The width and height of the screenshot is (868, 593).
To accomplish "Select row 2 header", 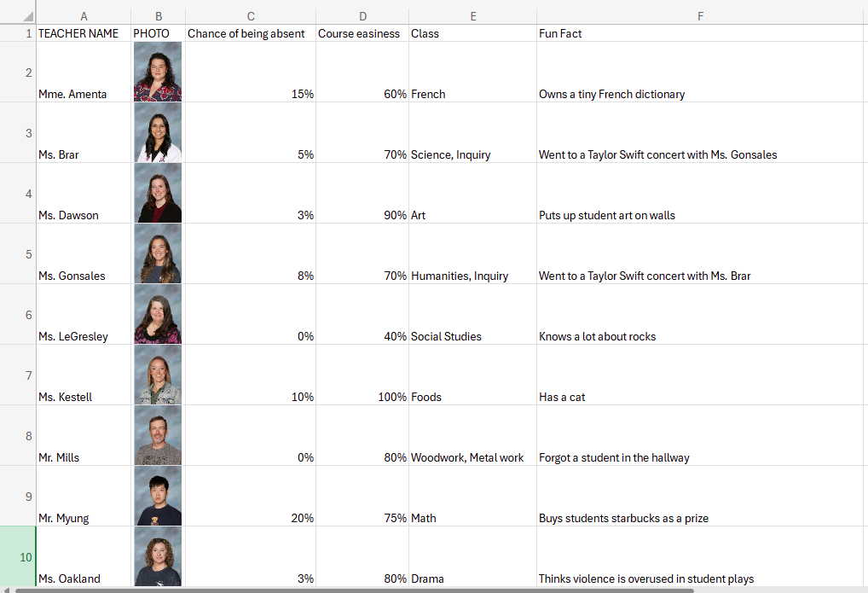I will click(18, 72).
